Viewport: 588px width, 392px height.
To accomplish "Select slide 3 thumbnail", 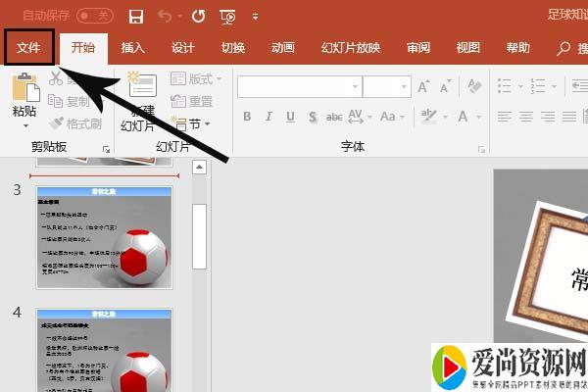I will [104, 237].
